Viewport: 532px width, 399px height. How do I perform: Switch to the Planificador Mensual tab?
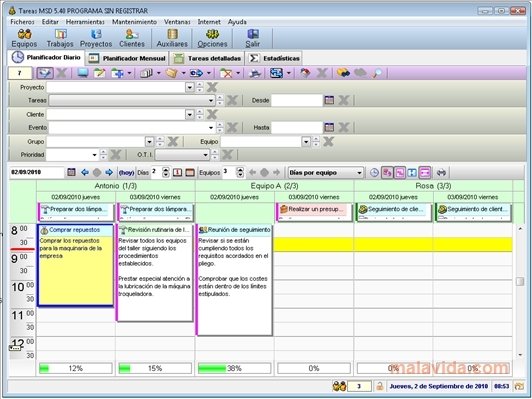click(x=128, y=58)
